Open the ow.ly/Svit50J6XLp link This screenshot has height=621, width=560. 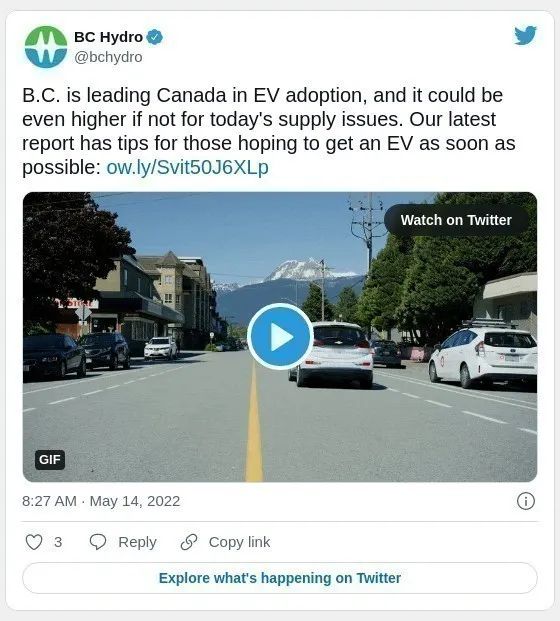[187, 167]
